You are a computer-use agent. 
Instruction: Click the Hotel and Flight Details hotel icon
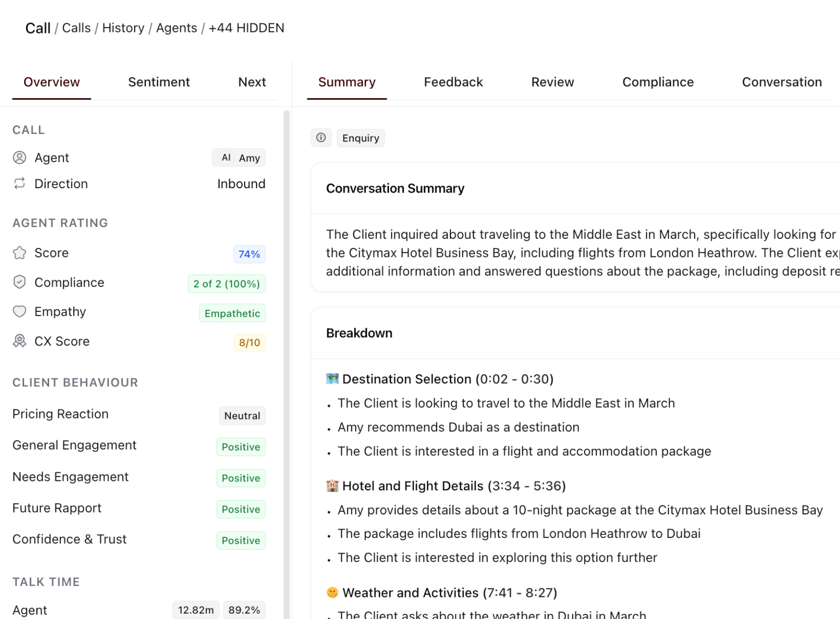[x=333, y=486]
